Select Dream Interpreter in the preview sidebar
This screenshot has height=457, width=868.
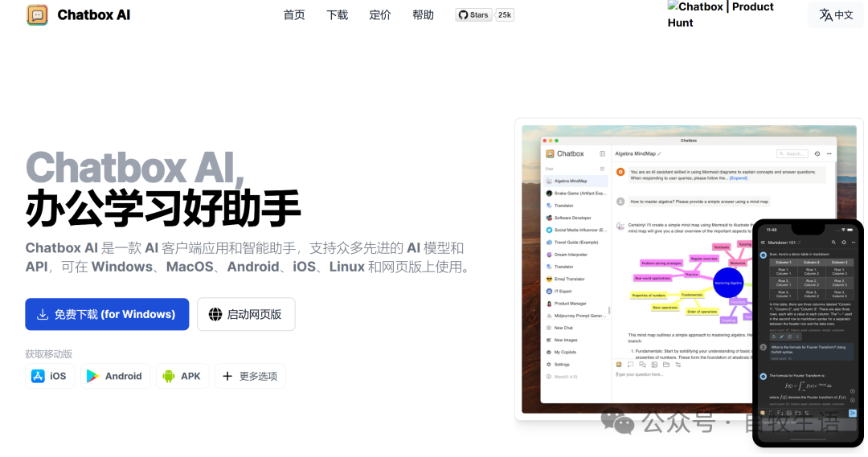coord(575,255)
